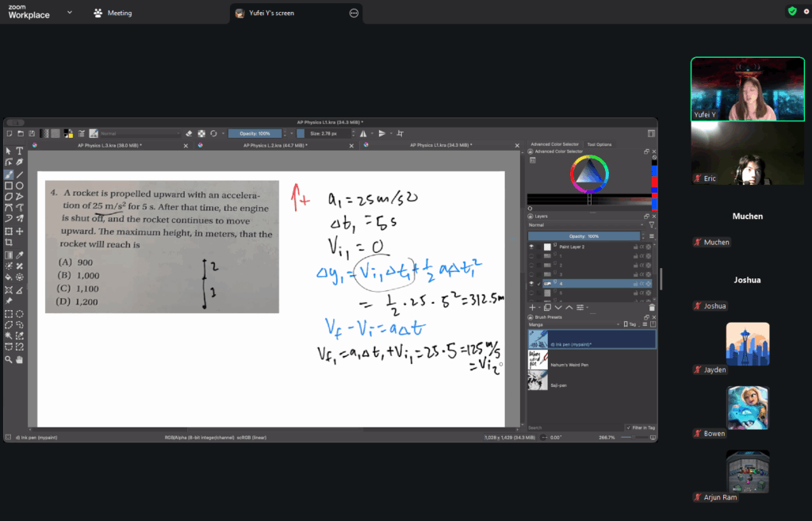The height and width of the screenshot is (521, 812).
Task: Select the Freehand Brush tool
Action: (x=9, y=174)
